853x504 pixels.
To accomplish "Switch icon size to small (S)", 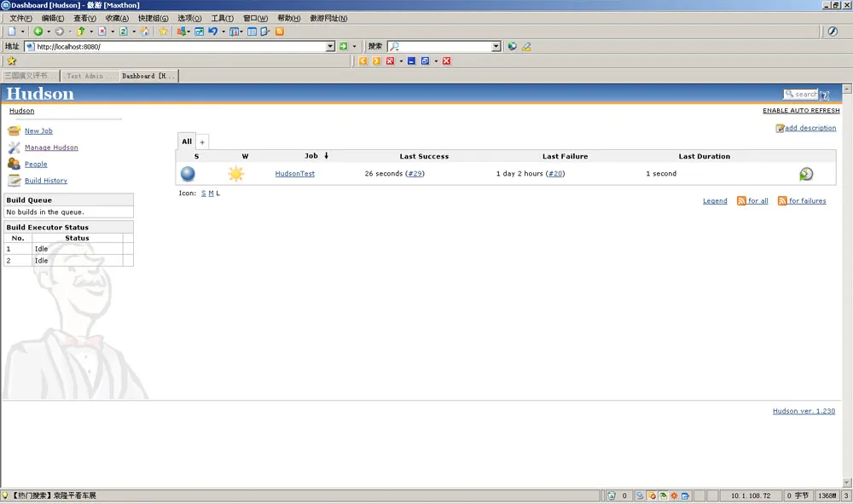I will point(204,194).
